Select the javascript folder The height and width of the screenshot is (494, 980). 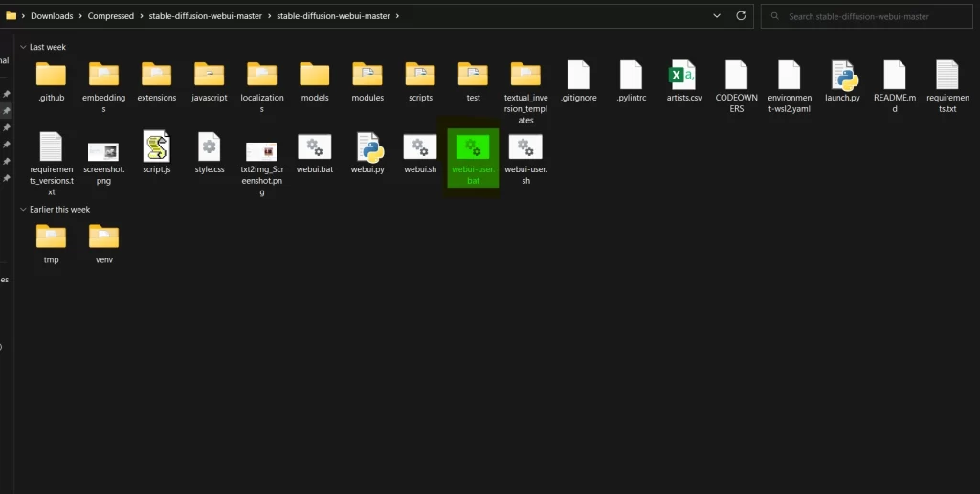point(210,80)
